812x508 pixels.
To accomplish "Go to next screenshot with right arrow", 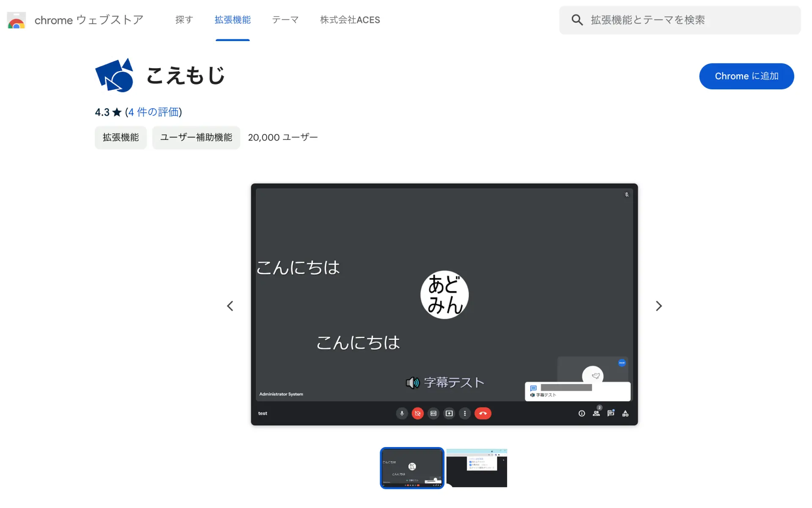I will [x=658, y=306].
